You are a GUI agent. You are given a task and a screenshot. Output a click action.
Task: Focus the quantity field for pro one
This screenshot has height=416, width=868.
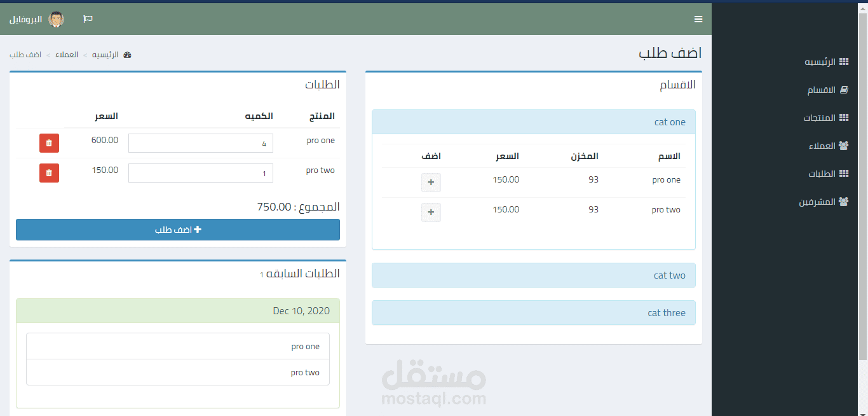(201, 143)
